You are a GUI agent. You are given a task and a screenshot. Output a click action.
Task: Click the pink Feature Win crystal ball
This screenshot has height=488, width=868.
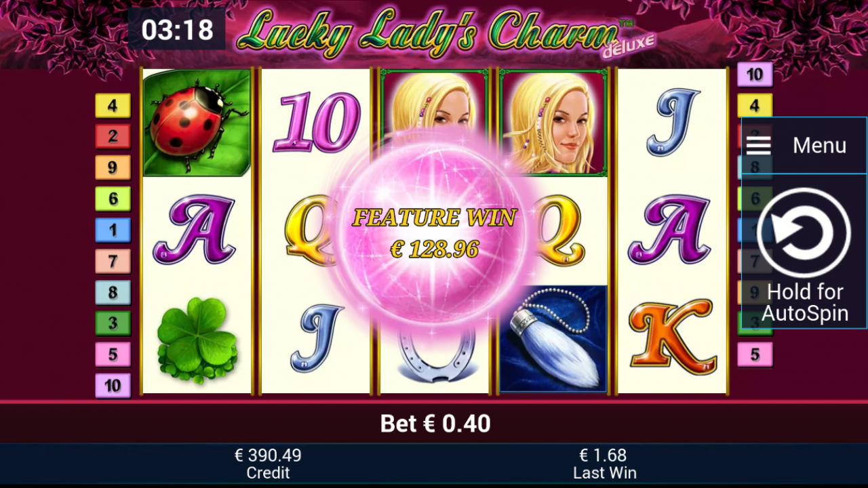tap(434, 234)
